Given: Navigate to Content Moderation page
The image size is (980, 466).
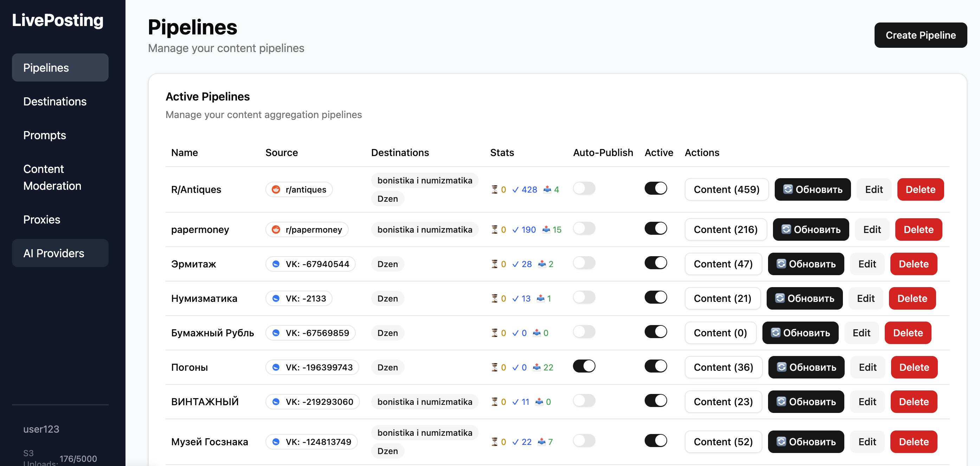Looking at the screenshot, I should point(52,177).
